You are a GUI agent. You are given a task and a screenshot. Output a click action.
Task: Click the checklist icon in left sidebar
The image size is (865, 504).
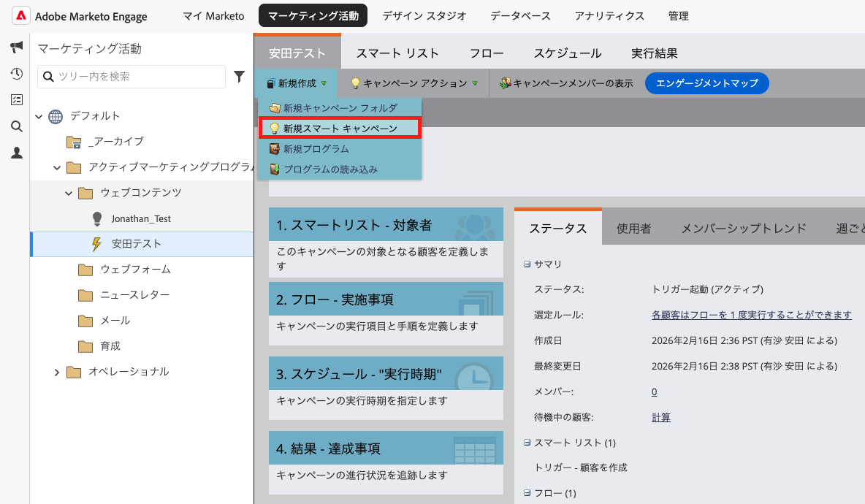(16, 100)
